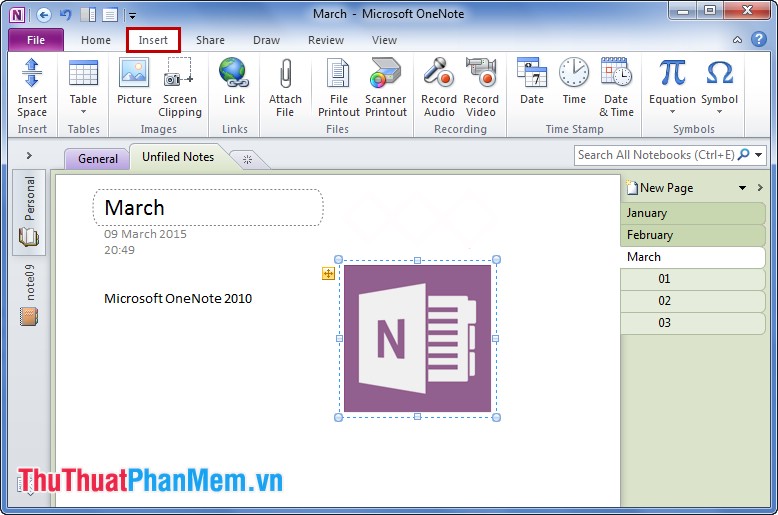Click the image container move handle

pos(328,273)
